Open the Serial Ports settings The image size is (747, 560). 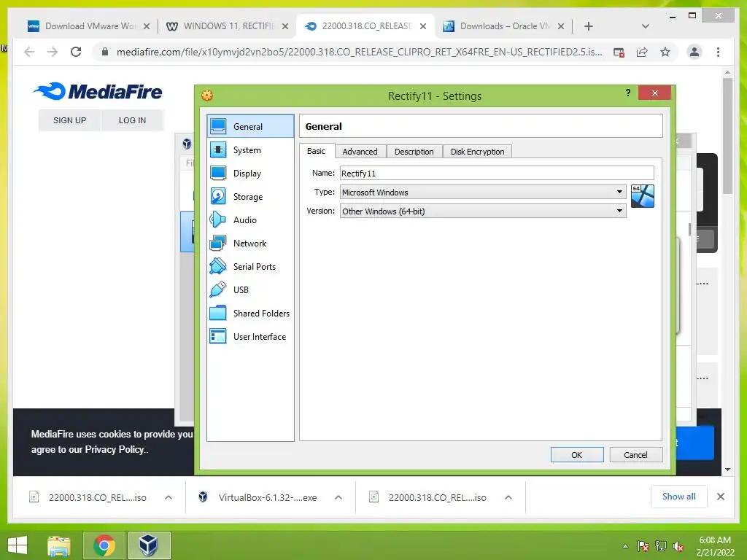(x=250, y=267)
